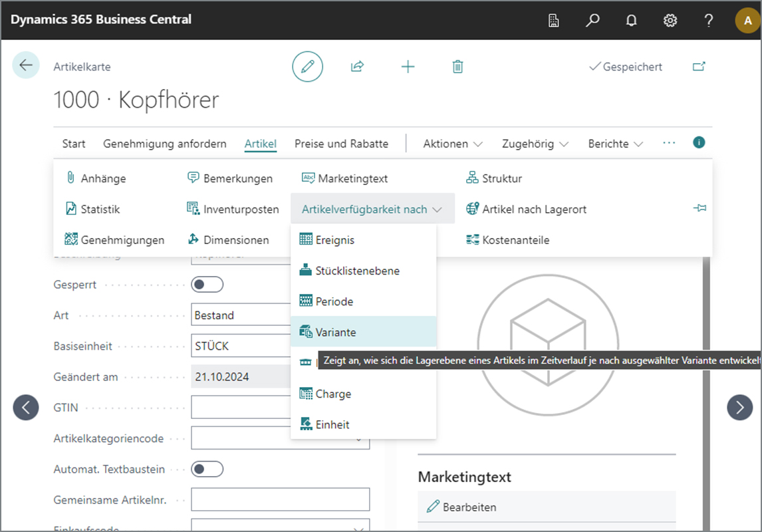This screenshot has width=762, height=532.
Task: Delete the item with the trash icon
Action: (457, 66)
